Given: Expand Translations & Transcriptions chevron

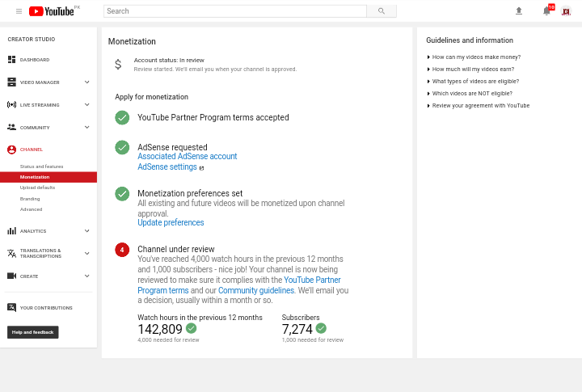Looking at the screenshot, I should pyautogui.click(x=86, y=254).
